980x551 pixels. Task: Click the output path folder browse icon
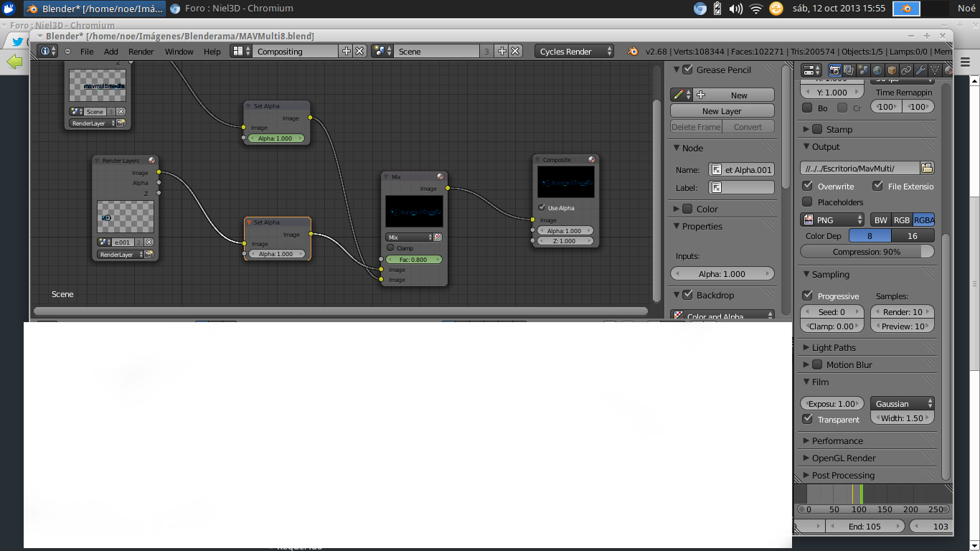tap(927, 168)
